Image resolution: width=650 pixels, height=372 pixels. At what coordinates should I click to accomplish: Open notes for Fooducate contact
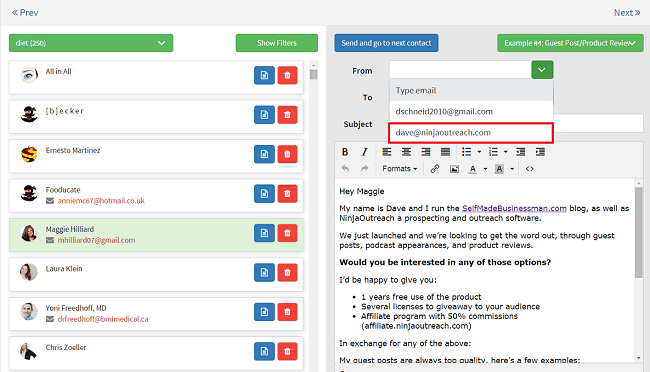coord(264,194)
